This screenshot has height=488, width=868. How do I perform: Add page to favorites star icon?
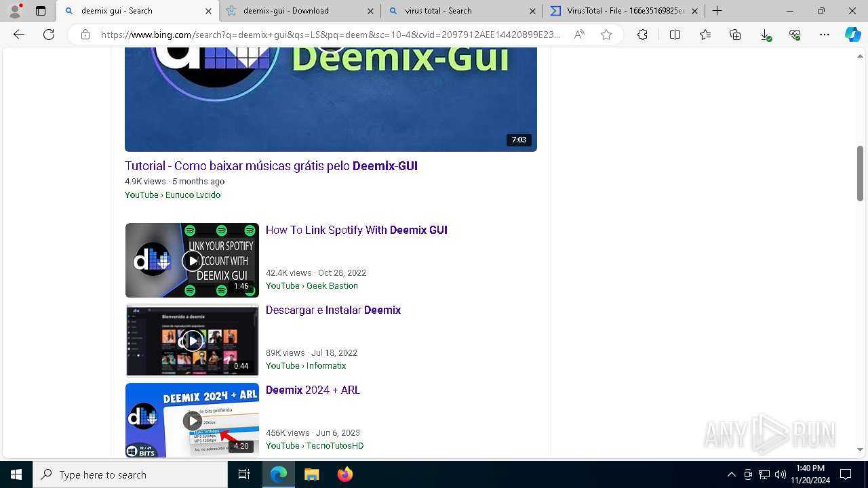[606, 35]
